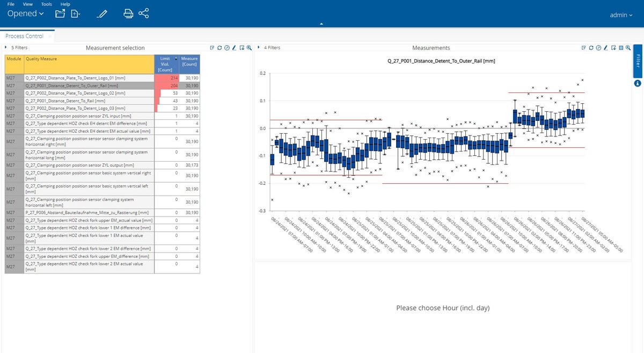The height and width of the screenshot is (353, 644).
Task: Click the edit pencil icon in header
Action: point(102,14)
